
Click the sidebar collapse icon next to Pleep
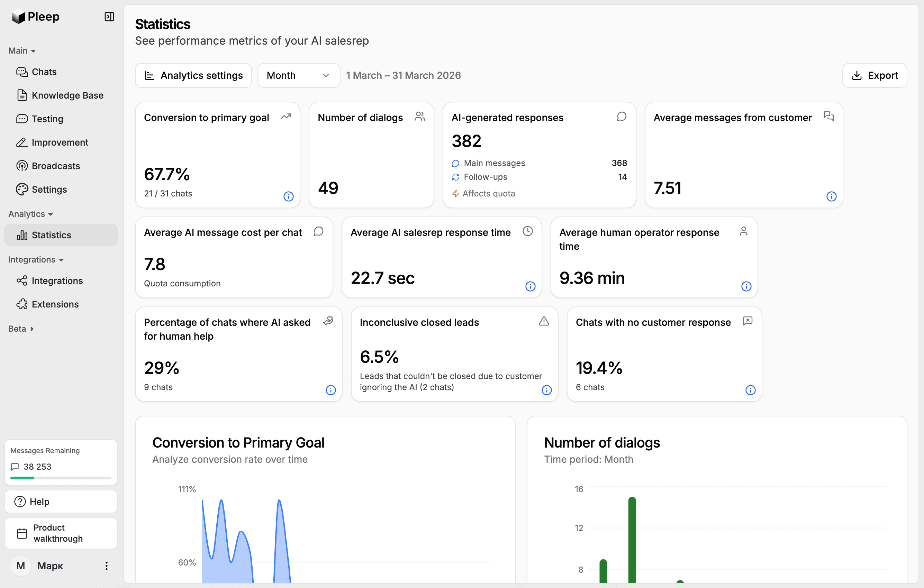point(109,17)
